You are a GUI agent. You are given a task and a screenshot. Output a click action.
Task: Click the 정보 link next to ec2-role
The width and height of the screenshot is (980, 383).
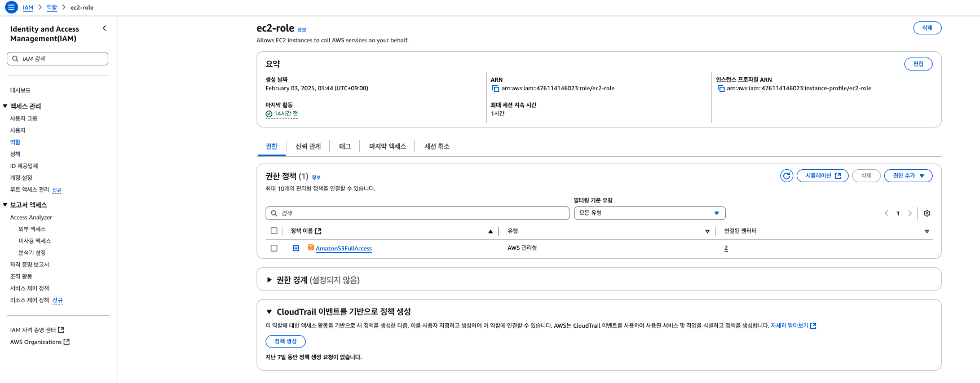pos(302,30)
